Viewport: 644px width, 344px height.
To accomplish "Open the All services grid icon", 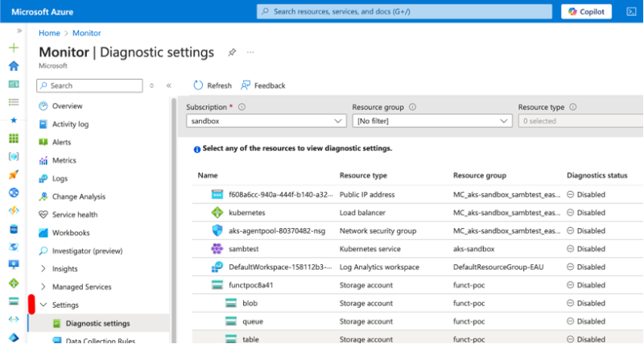I will pos(13,102).
